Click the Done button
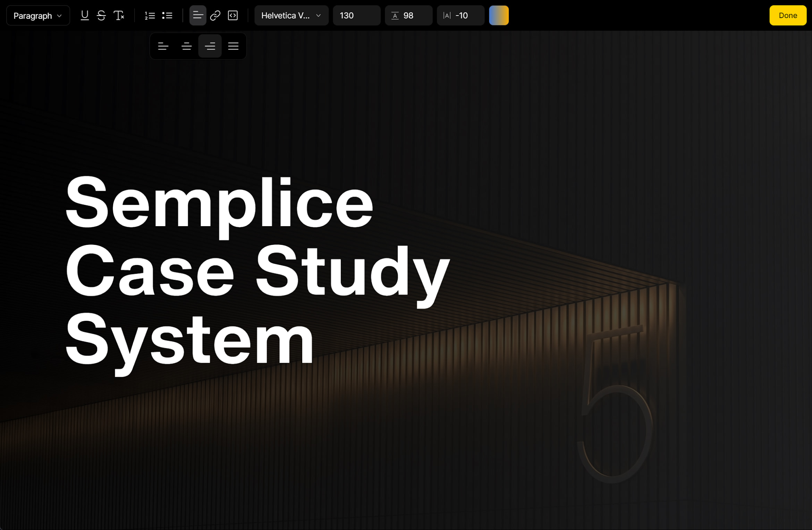This screenshot has width=812, height=530. click(787, 16)
